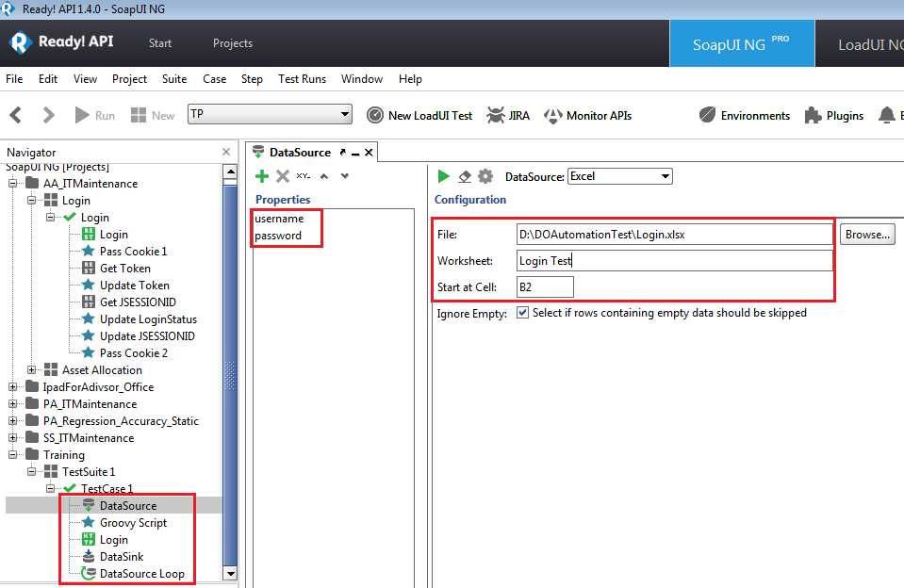Viewport: 904px width, 588px height.
Task: Click the Start at Cell field
Action: [x=545, y=287]
